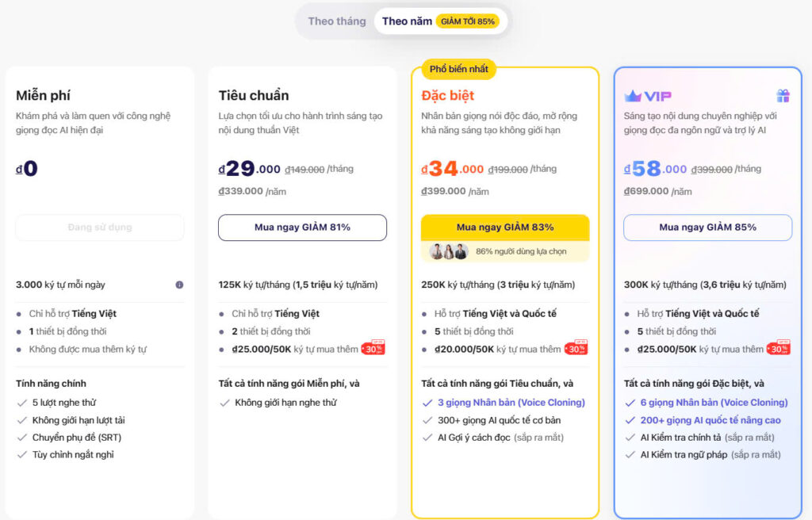The height and width of the screenshot is (520, 812).
Task: Click 3 giọng Nhân bản (Voice Cloning)
Action: click(x=511, y=403)
